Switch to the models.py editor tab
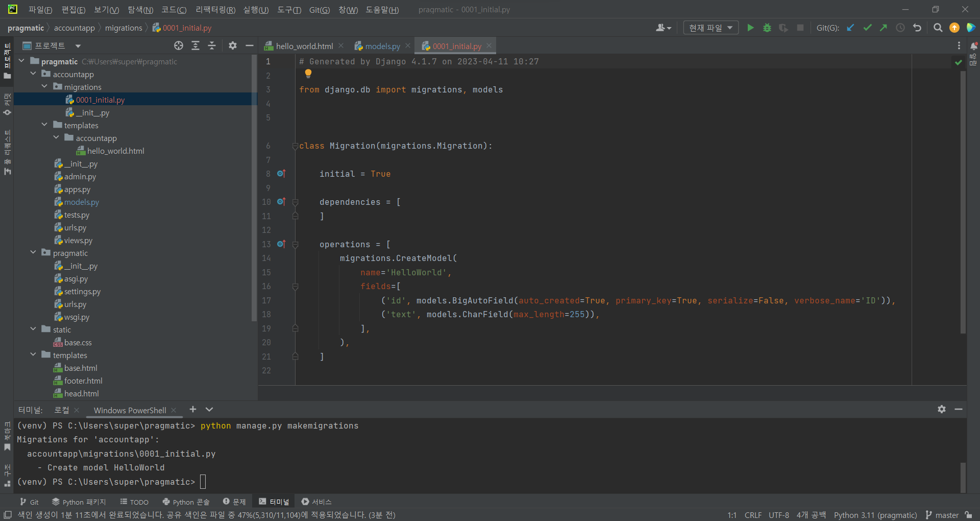The height and width of the screenshot is (521, 980). click(x=382, y=46)
